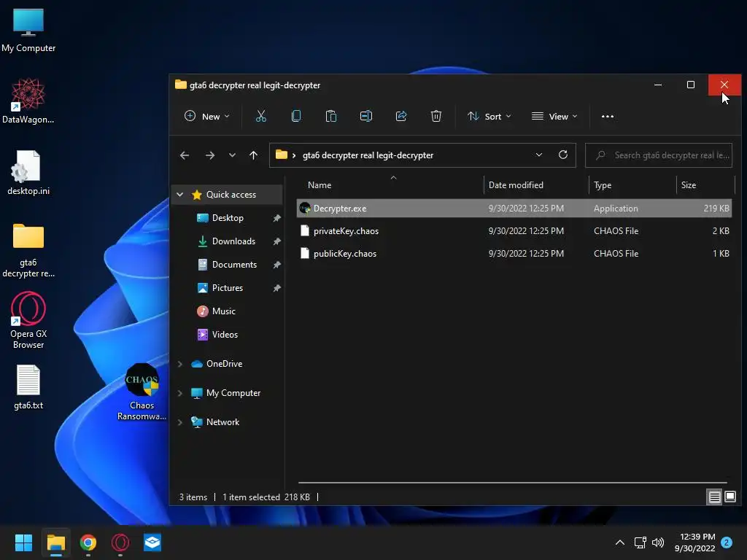Open Documents in Quick access
This screenshot has height=560, width=747.
click(x=234, y=264)
